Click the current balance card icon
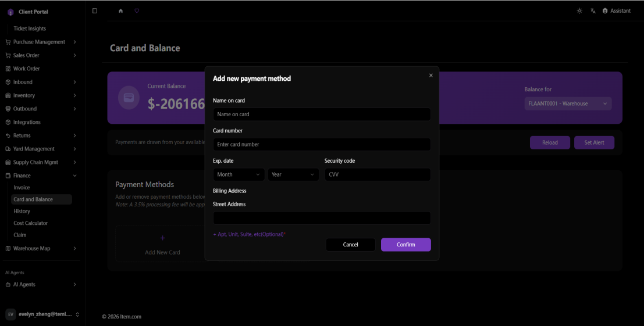 point(129,98)
